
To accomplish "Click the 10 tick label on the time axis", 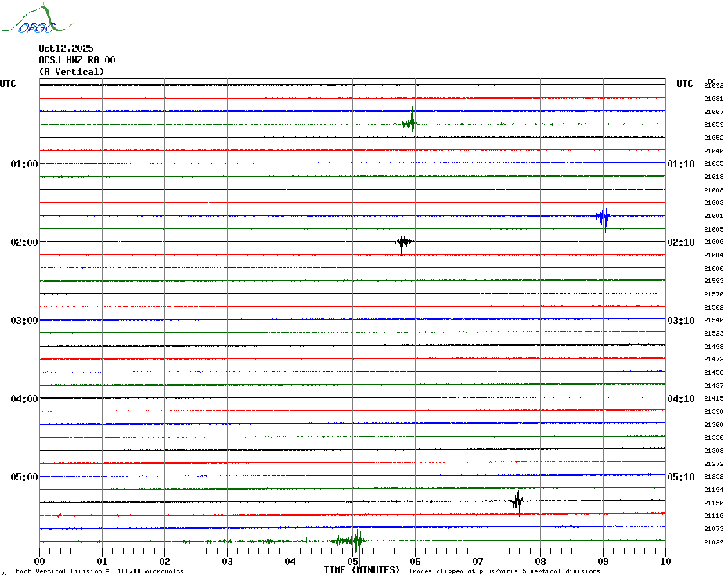I will [x=665, y=561].
